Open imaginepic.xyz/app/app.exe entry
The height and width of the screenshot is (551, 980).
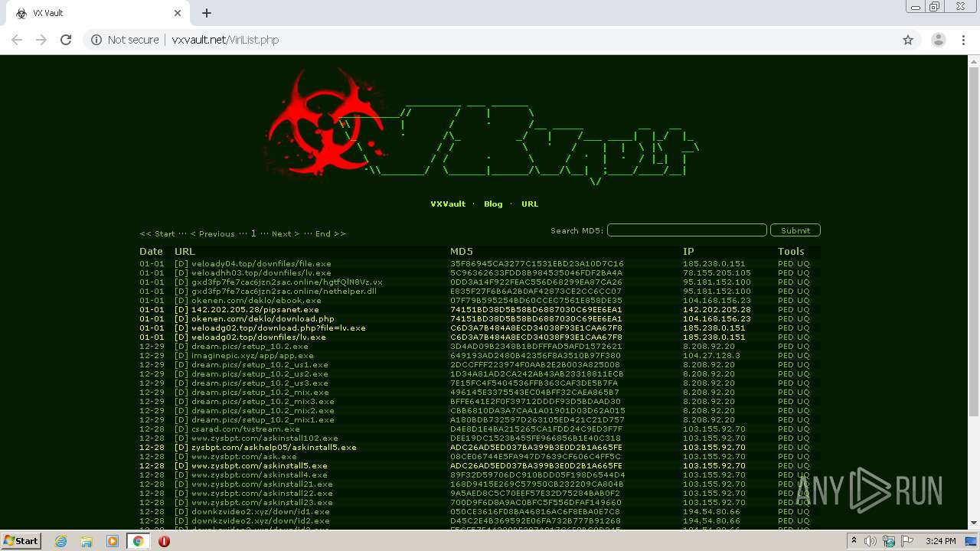coord(252,356)
